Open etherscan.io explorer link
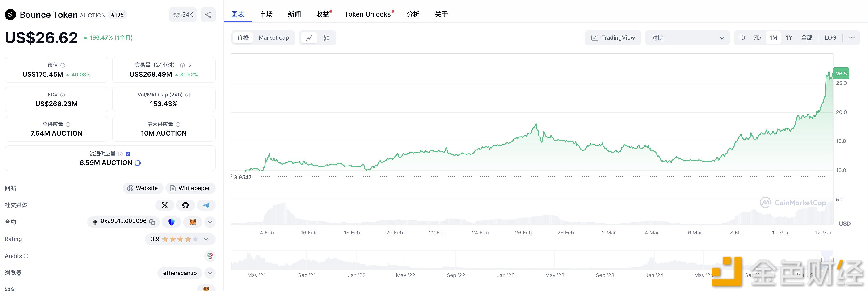Screen dimensions: 868x291 coord(180,273)
